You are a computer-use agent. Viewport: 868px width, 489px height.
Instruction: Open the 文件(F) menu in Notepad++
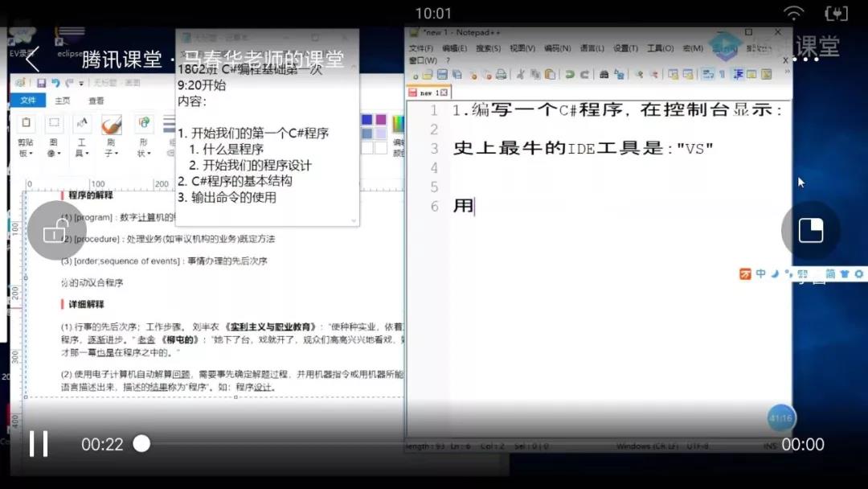tap(421, 49)
